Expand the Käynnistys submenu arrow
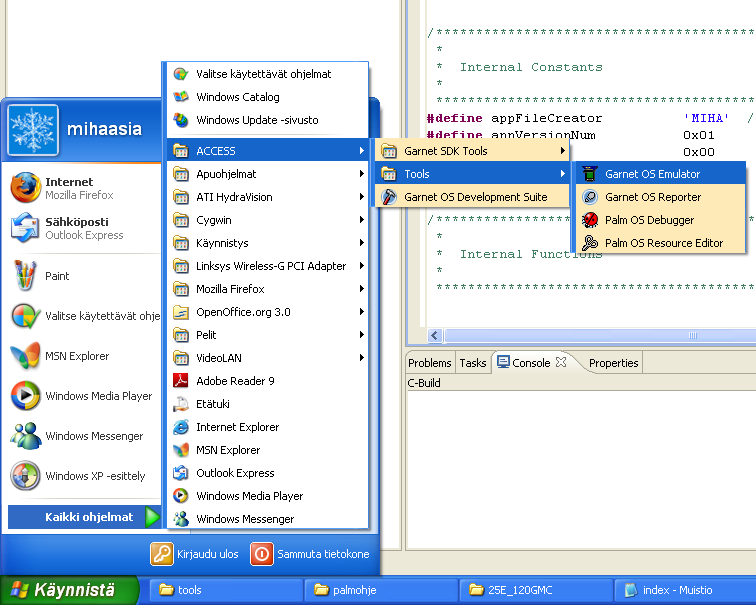The width and height of the screenshot is (756, 605). (x=361, y=242)
